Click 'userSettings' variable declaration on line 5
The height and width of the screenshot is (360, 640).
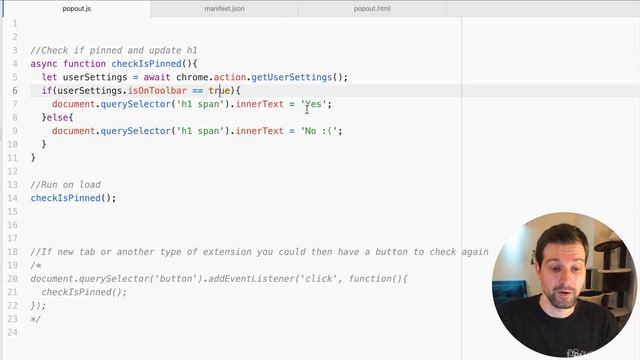click(95, 77)
